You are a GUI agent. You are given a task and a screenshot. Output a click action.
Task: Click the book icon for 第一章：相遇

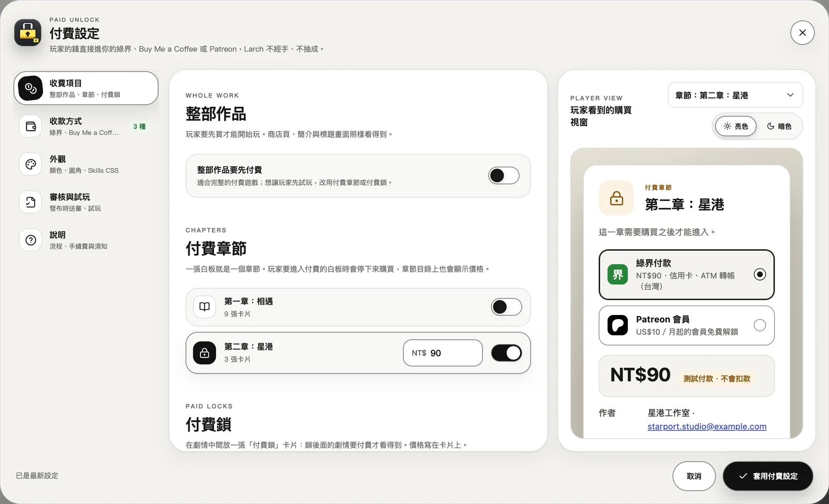205,307
